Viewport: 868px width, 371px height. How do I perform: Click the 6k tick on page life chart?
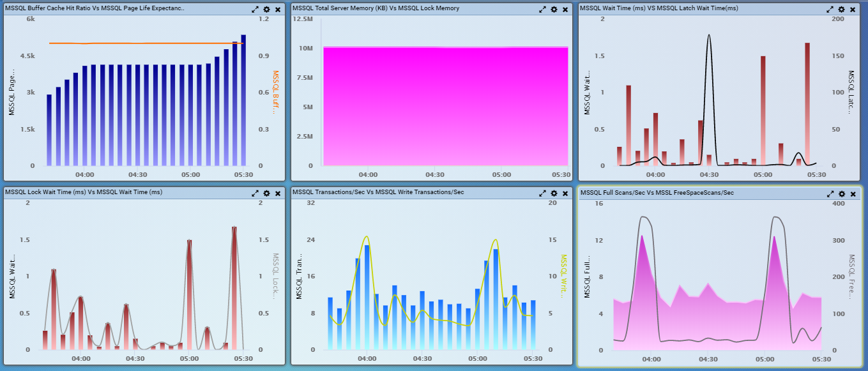coord(31,19)
